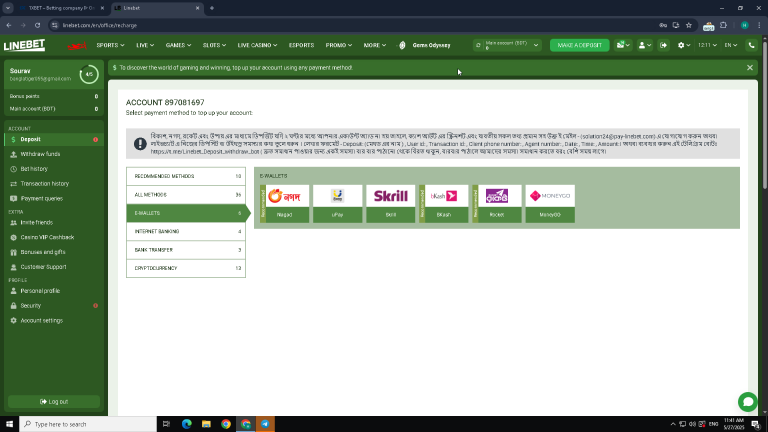Go to Personal profile
Screen dimensions: 768x432
click(x=54, y=291)
